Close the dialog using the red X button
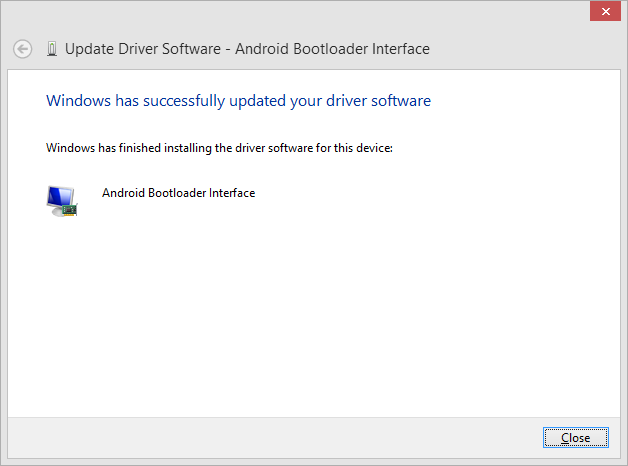The width and height of the screenshot is (628, 466). pyautogui.click(x=603, y=12)
